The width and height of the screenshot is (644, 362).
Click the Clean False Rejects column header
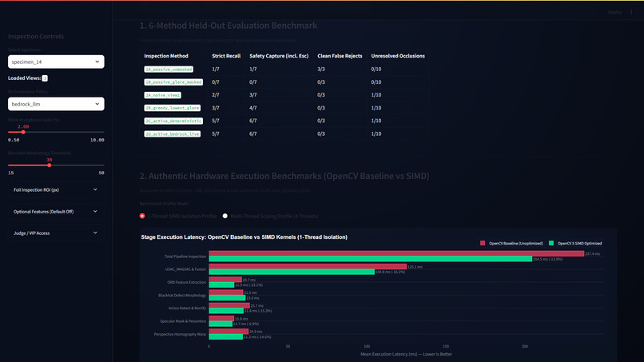point(340,56)
